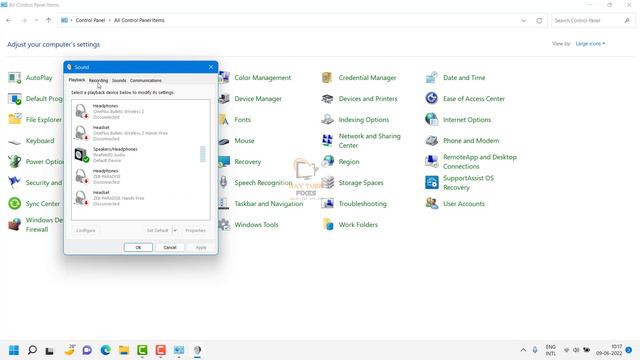The image size is (640, 360).
Task: Click Cancel in the Sound dialog
Action: point(170,247)
